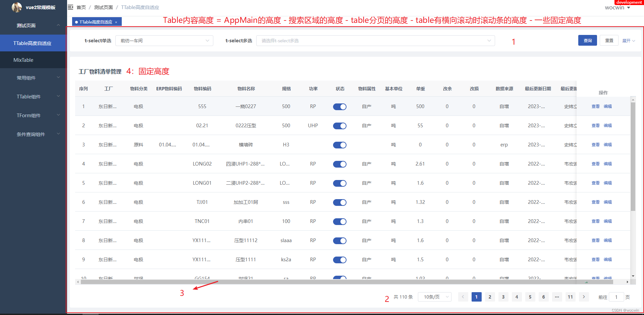Select TTable高度自适应 sidebar item
The image size is (644, 315).
(34, 43)
